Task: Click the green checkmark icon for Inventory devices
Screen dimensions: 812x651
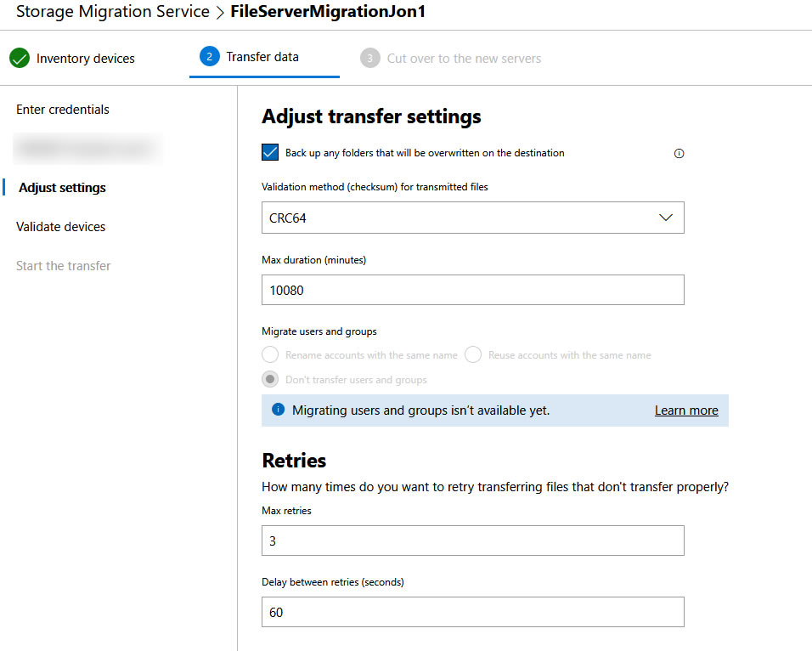Action: click(20, 58)
